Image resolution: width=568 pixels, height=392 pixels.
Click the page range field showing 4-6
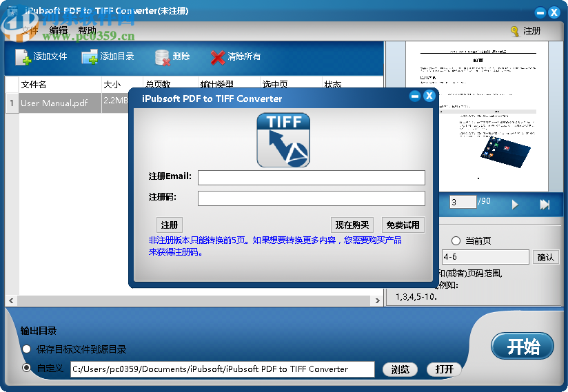coord(485,257)
